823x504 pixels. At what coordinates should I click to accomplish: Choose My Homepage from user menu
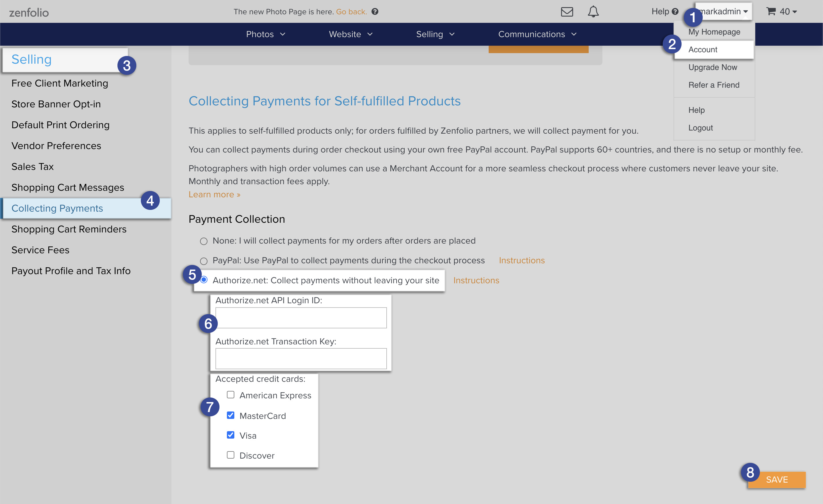coord(714,32)
